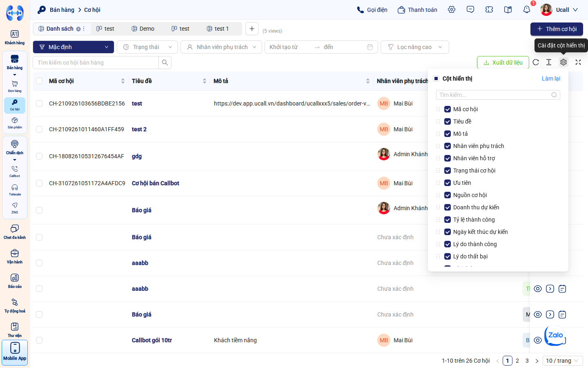Screen dimensions: 588x368
Task: Open the Callbot sidebar item
Action: point(15,171)
